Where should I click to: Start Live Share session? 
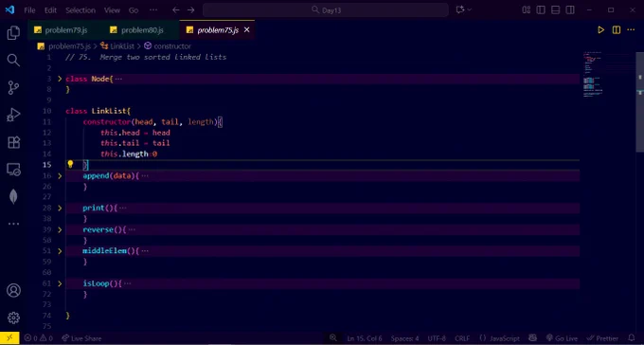(x=81, y=338)
